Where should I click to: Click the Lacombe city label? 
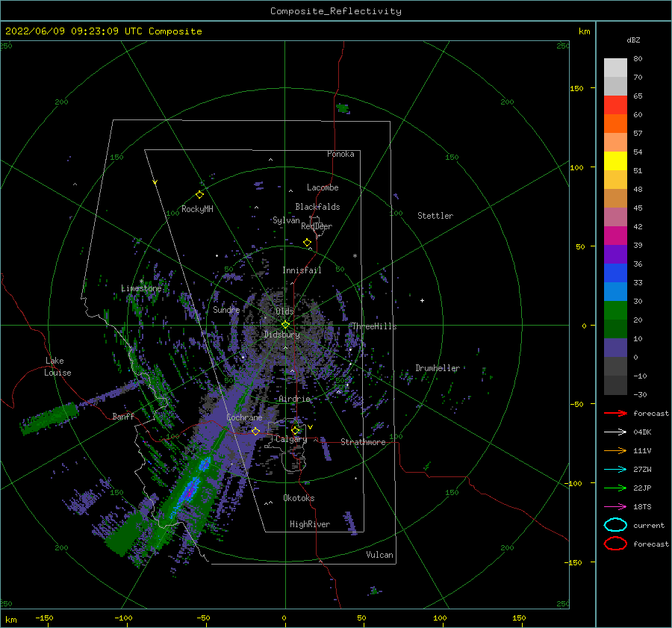tap(323, 187)
